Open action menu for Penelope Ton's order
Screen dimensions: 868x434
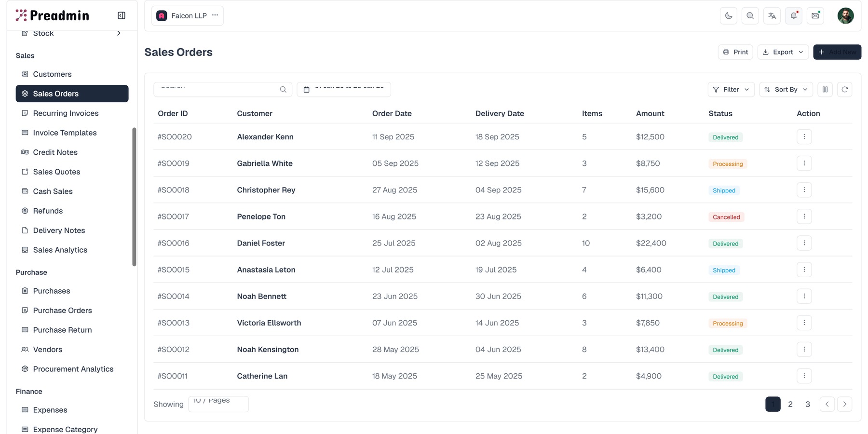(804, 216)
